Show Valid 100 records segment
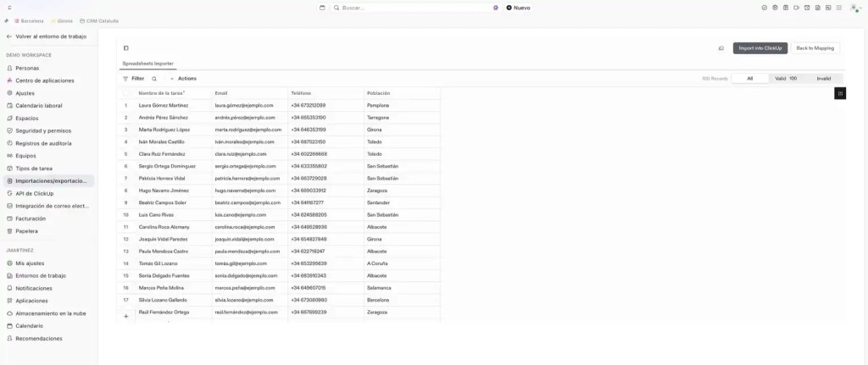 [x=786, y=79]
